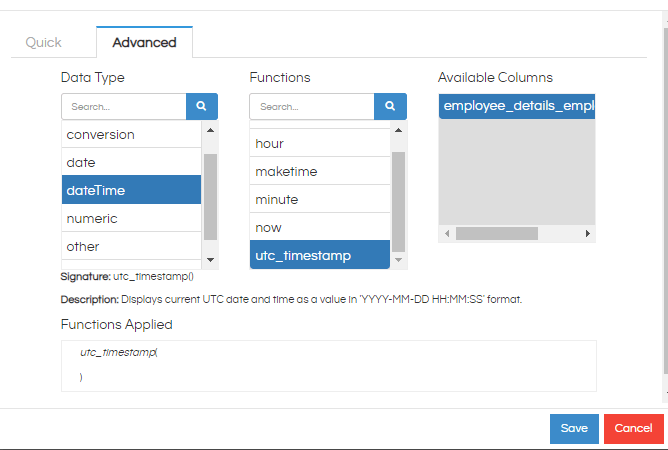
Task: Select the maketime function
Action: pos(320,171)
